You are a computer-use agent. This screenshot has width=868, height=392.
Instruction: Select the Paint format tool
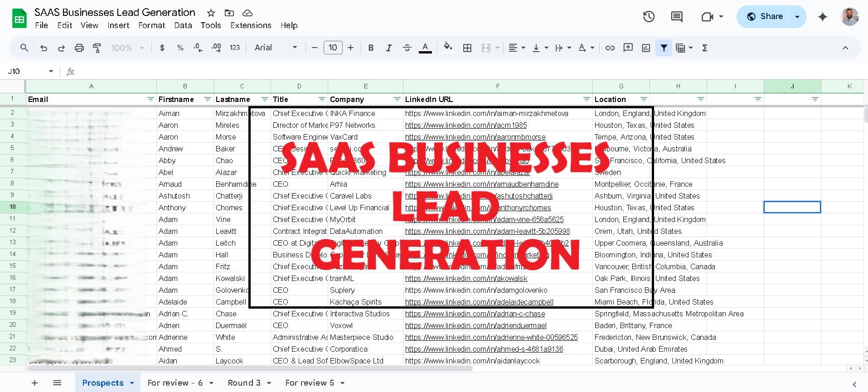click(97, 48)
